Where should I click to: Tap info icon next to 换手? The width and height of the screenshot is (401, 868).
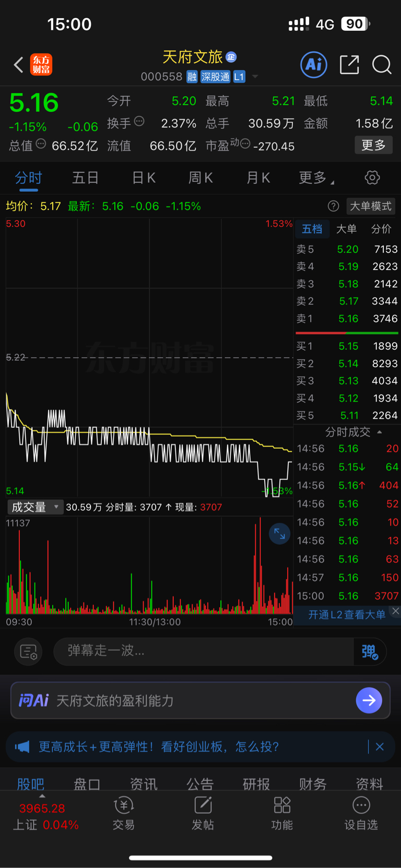pos(139,121)
